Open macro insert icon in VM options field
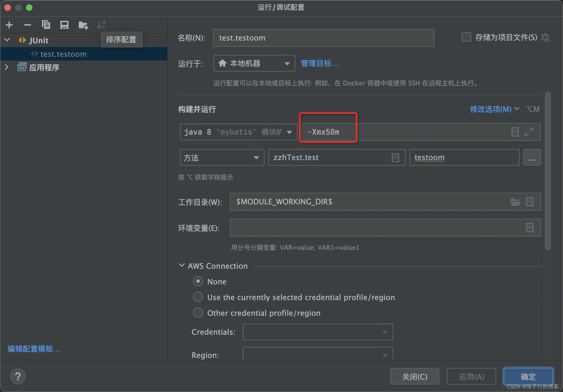This screenshot has width=563, height=392. 515,132
